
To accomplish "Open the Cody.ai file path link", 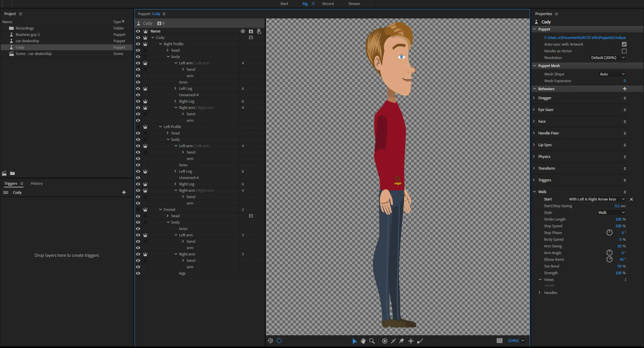I will [585, 38].
